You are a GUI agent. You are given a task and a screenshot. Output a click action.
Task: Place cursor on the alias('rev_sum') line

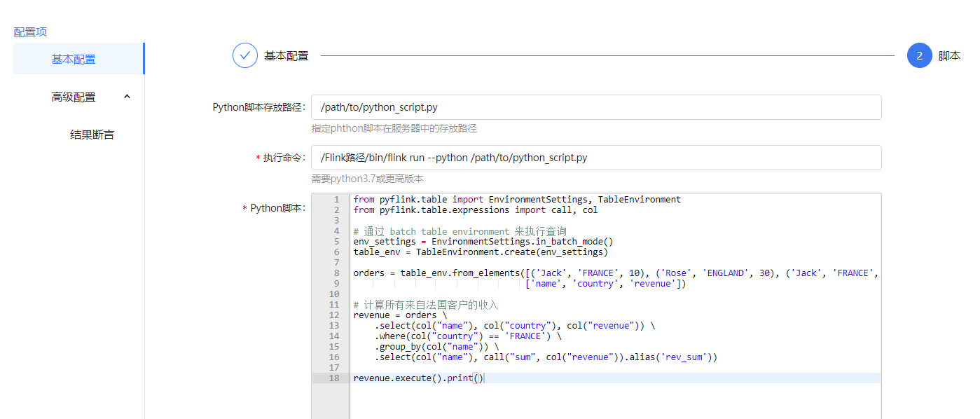(546, 357)
